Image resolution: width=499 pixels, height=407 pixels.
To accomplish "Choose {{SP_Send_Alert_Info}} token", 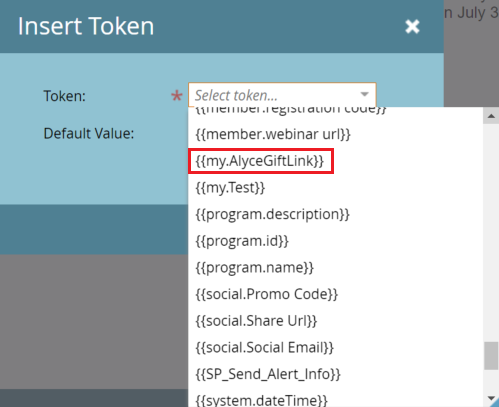I will 335,374.
